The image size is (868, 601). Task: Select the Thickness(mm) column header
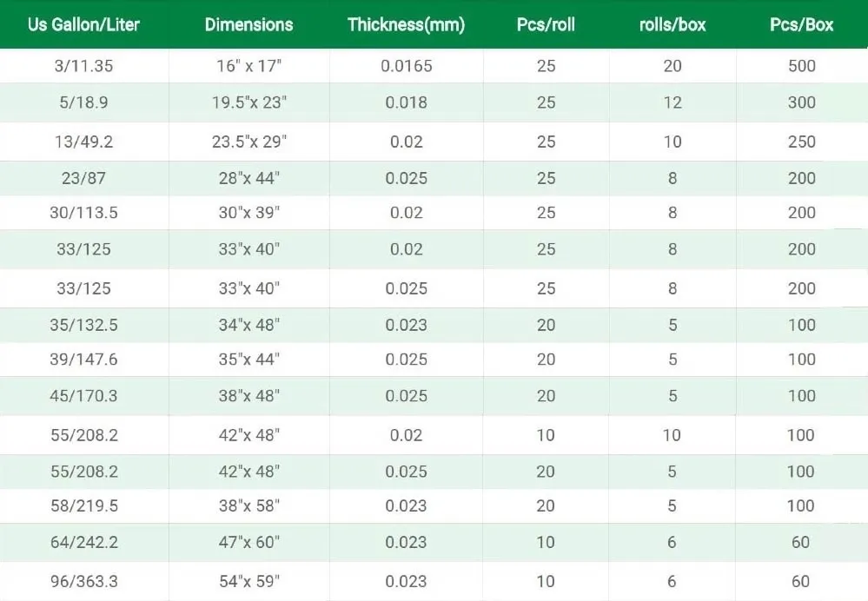coord(406,24)
